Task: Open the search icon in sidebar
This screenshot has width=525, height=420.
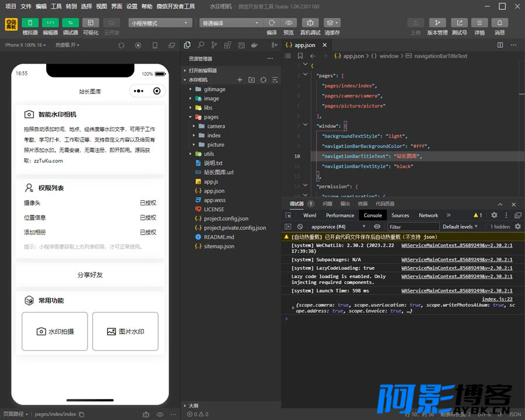Action: (201, 45)
